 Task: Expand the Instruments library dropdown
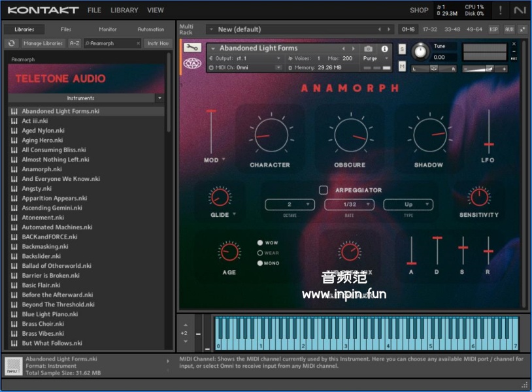point(159,98)
